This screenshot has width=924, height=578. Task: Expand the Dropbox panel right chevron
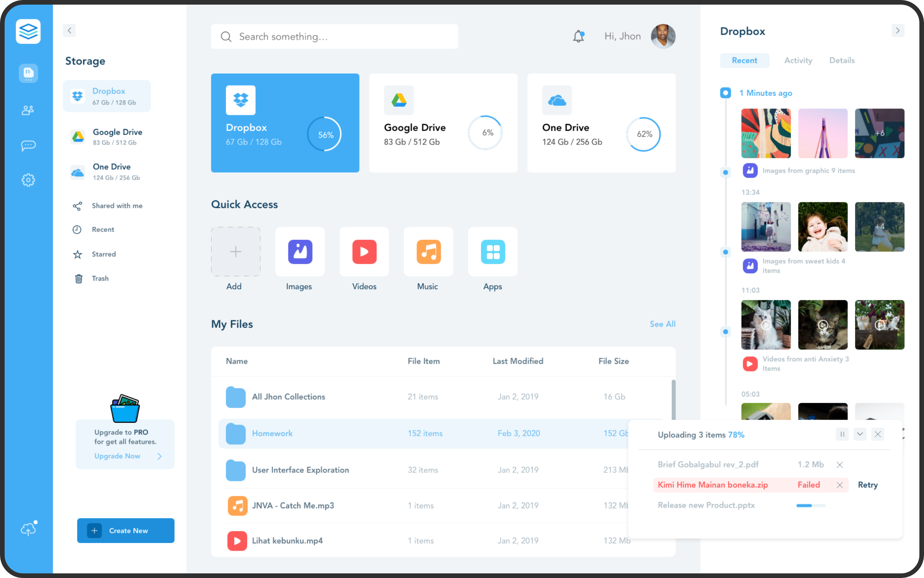[897, 30]
